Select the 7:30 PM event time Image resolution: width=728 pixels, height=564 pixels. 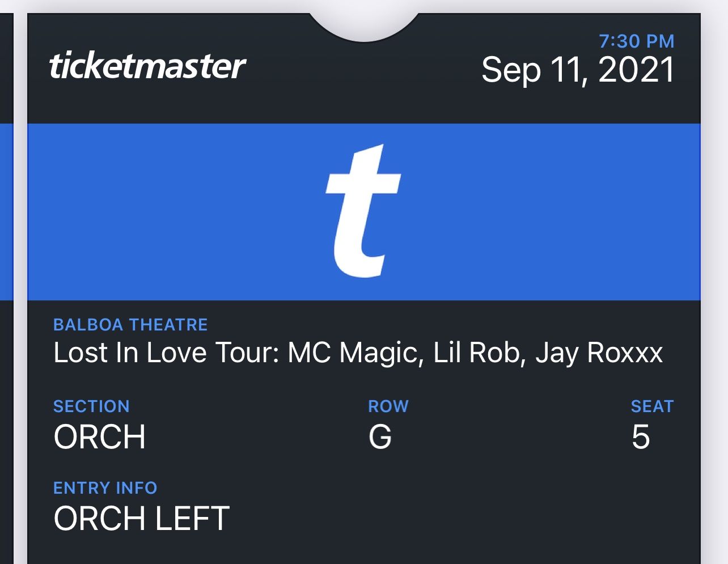(x=636, y=41)
